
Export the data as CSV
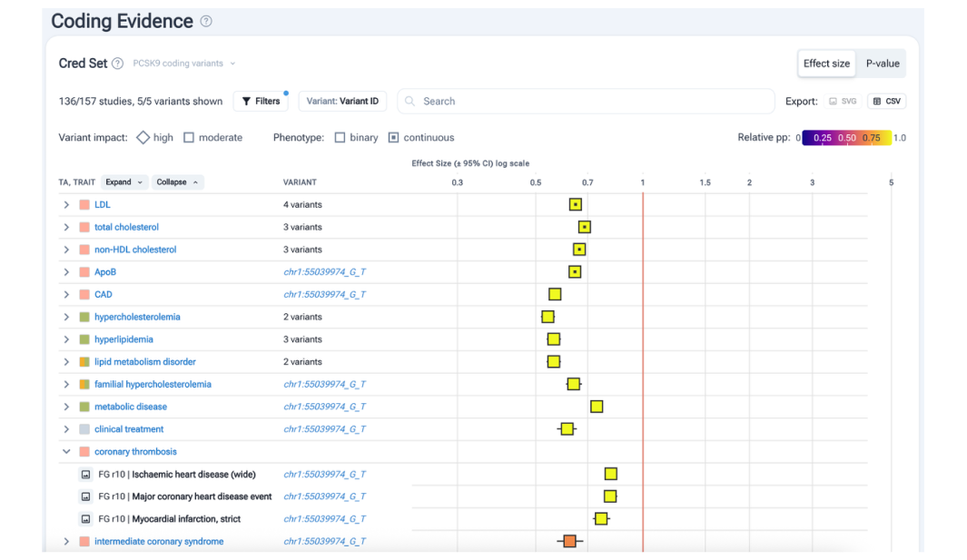(886, 102)
